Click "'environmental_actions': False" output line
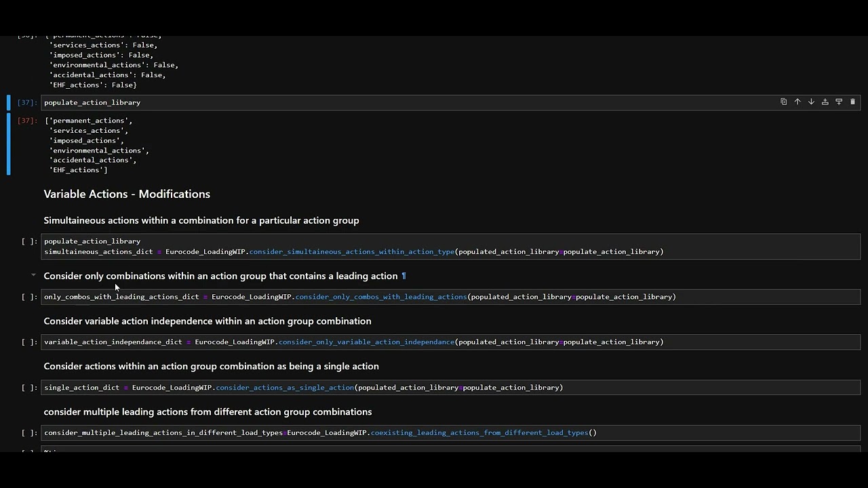 pos(114,65)
